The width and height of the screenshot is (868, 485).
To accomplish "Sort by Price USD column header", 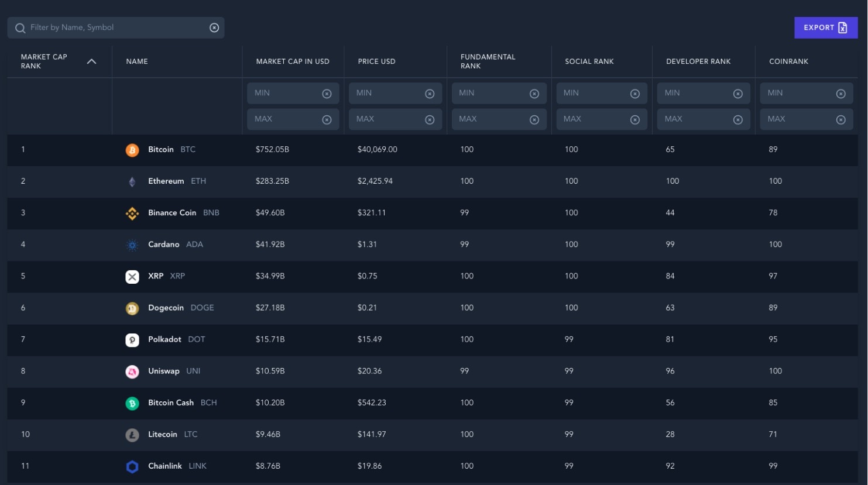I will pos(376,61).
